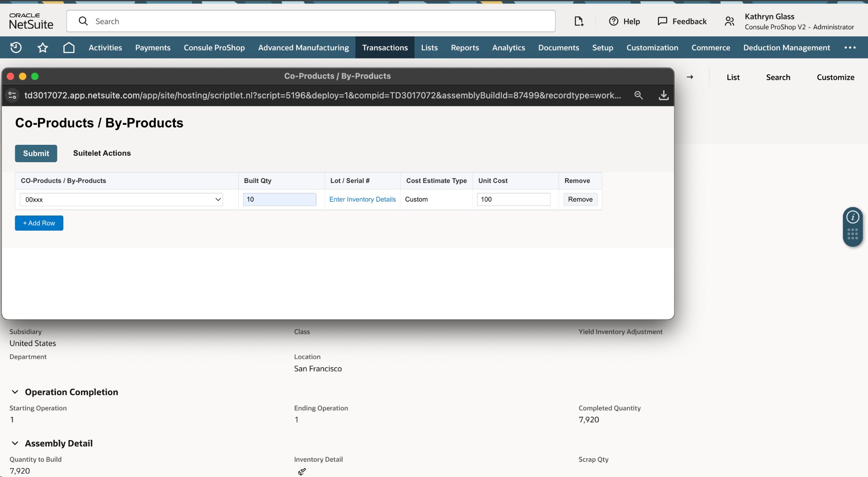Click the Inventory Detail icon
Viewport: 868px width, 477px height.
(302, 471)
